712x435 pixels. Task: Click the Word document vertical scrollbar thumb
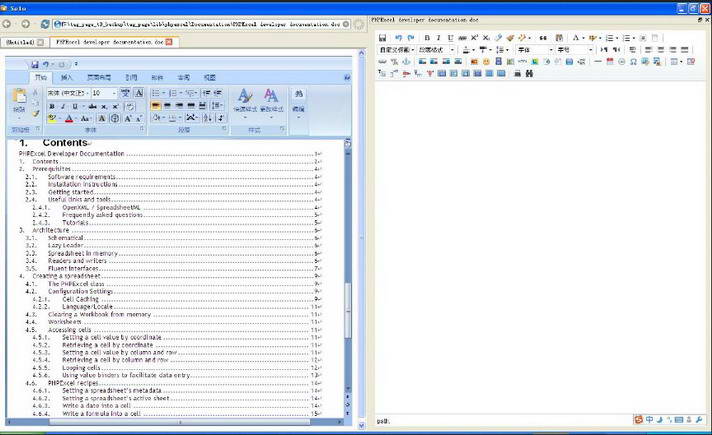point(348,310)
